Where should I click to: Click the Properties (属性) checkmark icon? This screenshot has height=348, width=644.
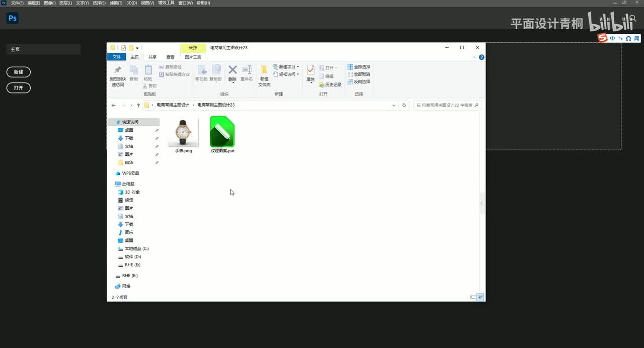tap(310, 70)
